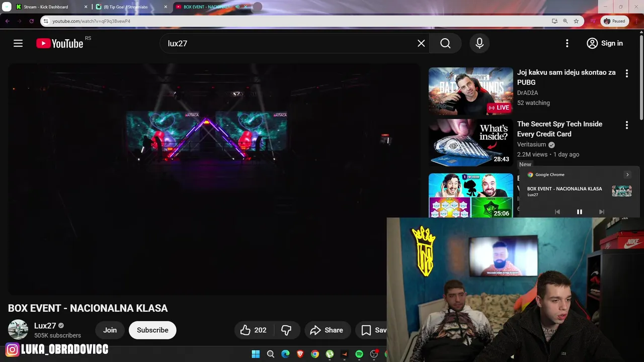Go back in Chrome
644x362 pixels.
click(7, 21)
